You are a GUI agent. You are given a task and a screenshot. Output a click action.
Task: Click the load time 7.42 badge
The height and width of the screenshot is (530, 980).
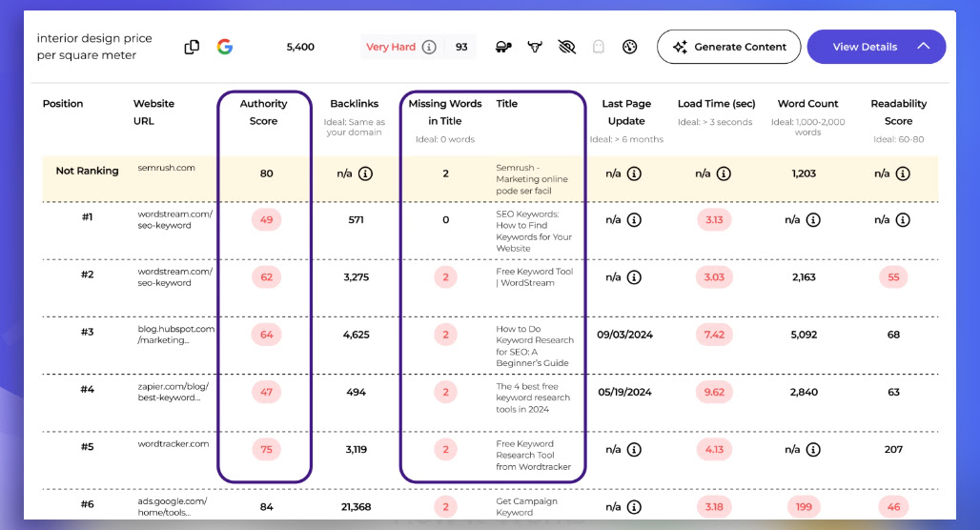pyautogui.click(x=714, y=335)
